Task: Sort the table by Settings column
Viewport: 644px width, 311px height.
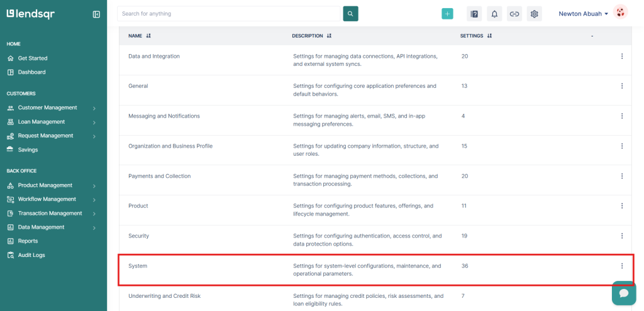Action: pyautogui.click(x=489, y=36)
